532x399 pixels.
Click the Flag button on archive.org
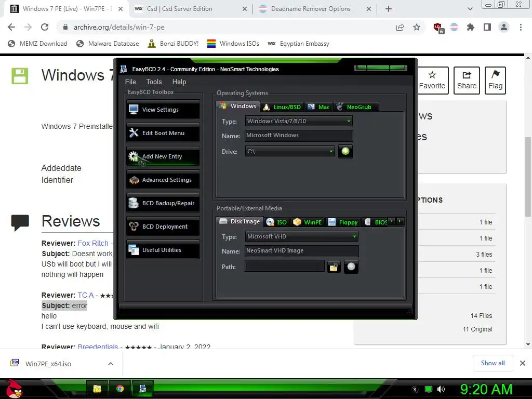tap(495, 81)
